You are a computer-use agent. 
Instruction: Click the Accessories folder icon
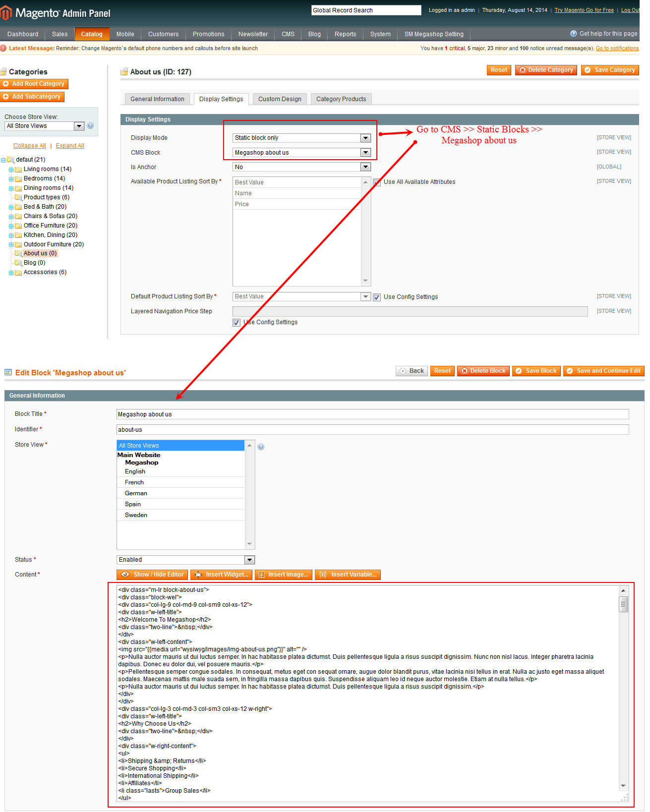click(18, 273)
